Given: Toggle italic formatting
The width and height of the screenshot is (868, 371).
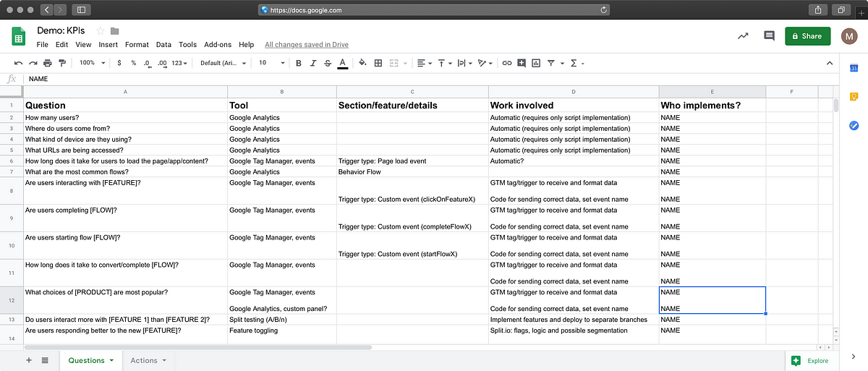Looking at the screenshot, I should point(313,63).
